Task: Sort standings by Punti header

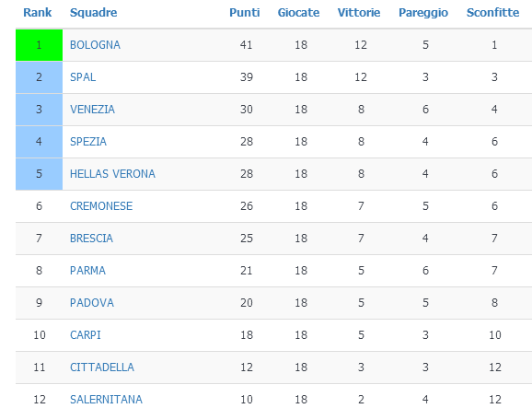Action: tap(245, 13)
